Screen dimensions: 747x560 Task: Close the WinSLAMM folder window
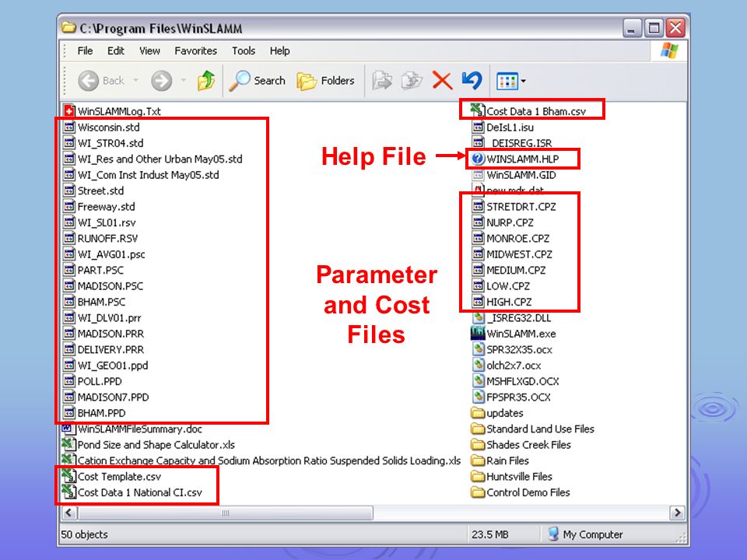click(x=675, y=28)
